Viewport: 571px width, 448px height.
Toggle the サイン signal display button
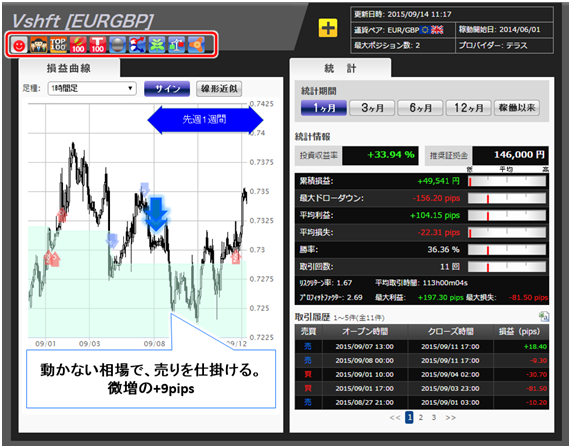click(x=167, y=89)
